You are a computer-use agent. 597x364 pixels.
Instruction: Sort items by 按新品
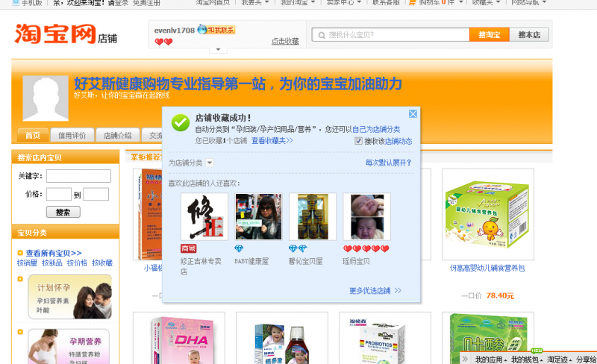[x=52, y=263]
